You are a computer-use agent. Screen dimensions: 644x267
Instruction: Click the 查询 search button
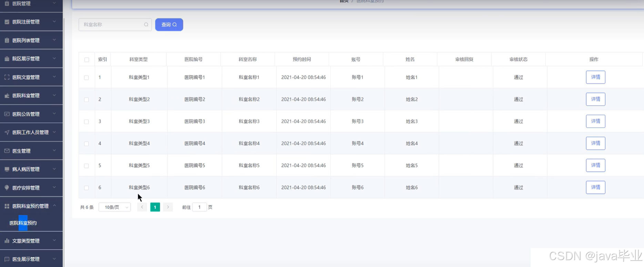point(169,24)
